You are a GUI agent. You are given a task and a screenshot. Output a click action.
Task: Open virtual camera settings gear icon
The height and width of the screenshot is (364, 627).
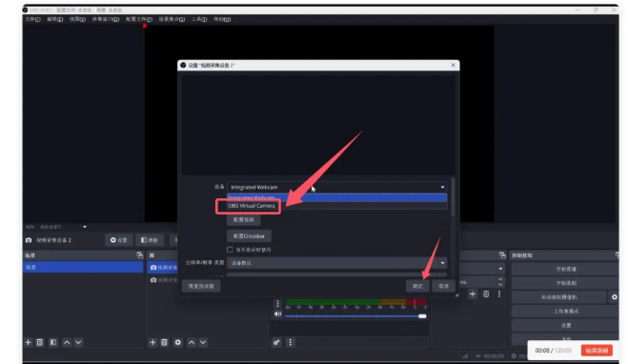pyautogui.click(x=615, y=296)
